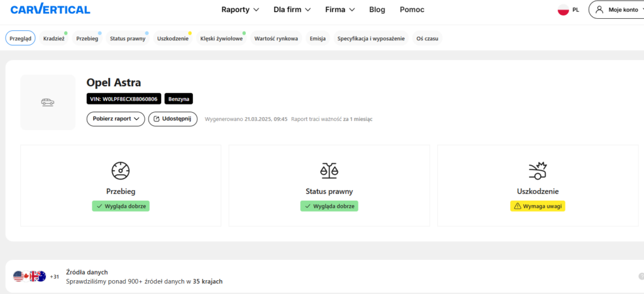Open the Wartość rynkowa tab
Viewport: 644px width, 294px height.
pos(276,39)
